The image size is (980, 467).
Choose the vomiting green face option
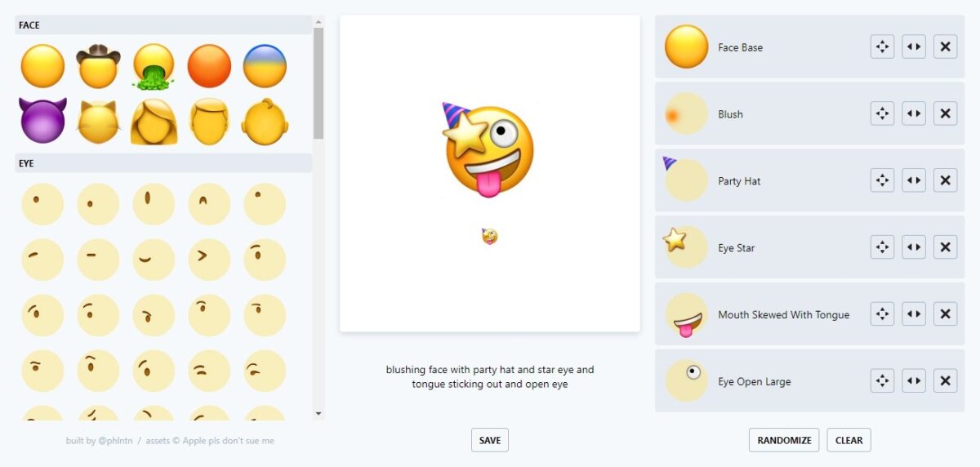click(x=154, y=66)
